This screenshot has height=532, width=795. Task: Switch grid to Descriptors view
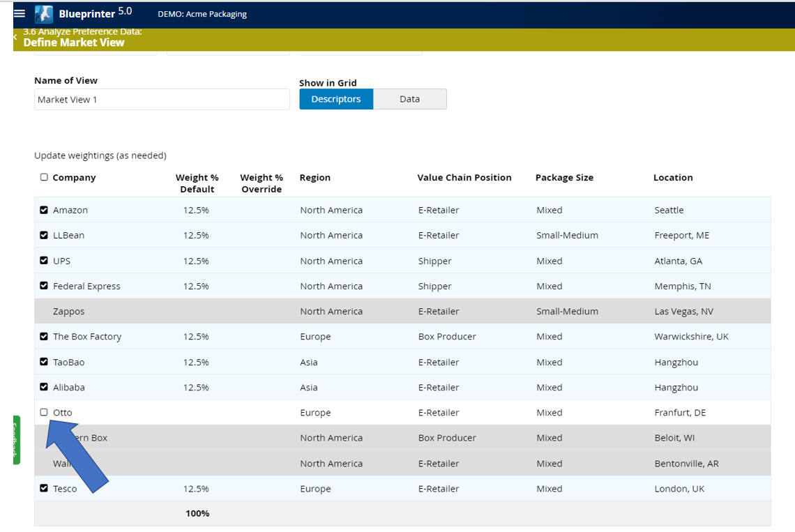336,99
